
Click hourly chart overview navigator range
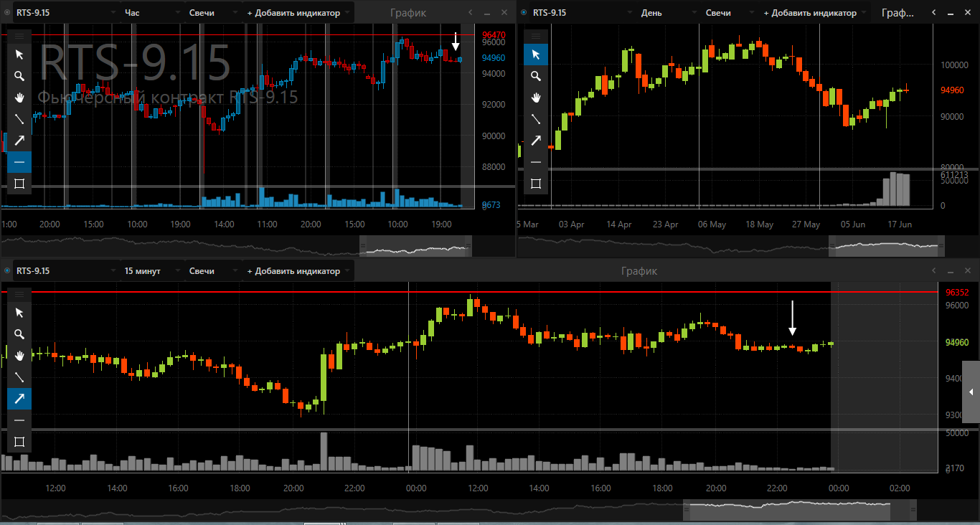click(x=416, y=246)
